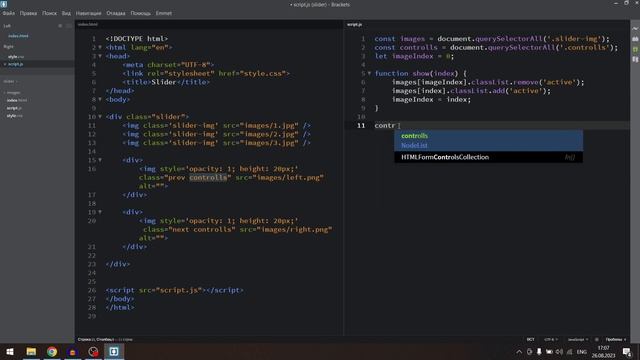
Task: Open the Навигация menu
Action: coord(89,13)
